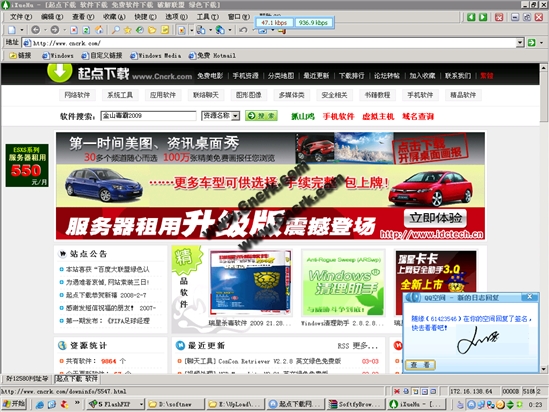Open the Back button history dropdown

click(45, 30)
